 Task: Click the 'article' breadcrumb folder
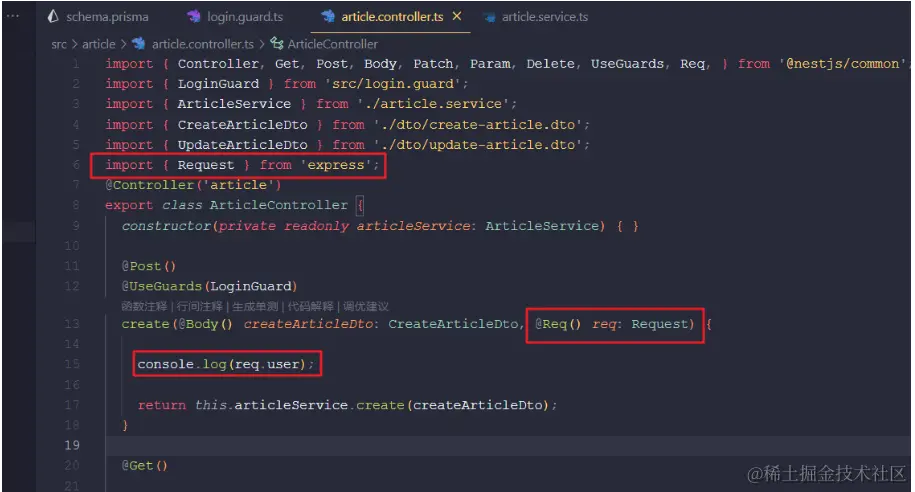tap(99, 44)
